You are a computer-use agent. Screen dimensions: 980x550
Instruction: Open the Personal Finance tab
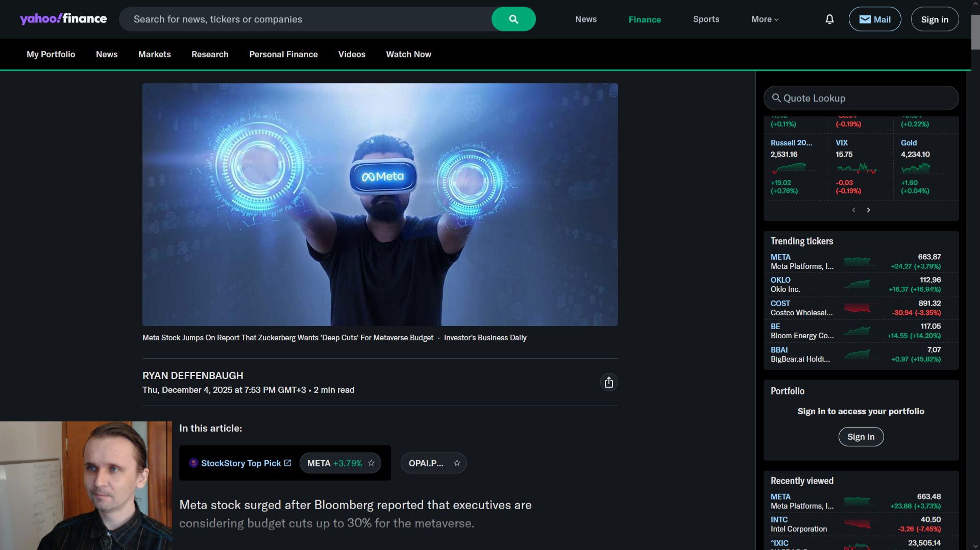click(x=283, y=55)
